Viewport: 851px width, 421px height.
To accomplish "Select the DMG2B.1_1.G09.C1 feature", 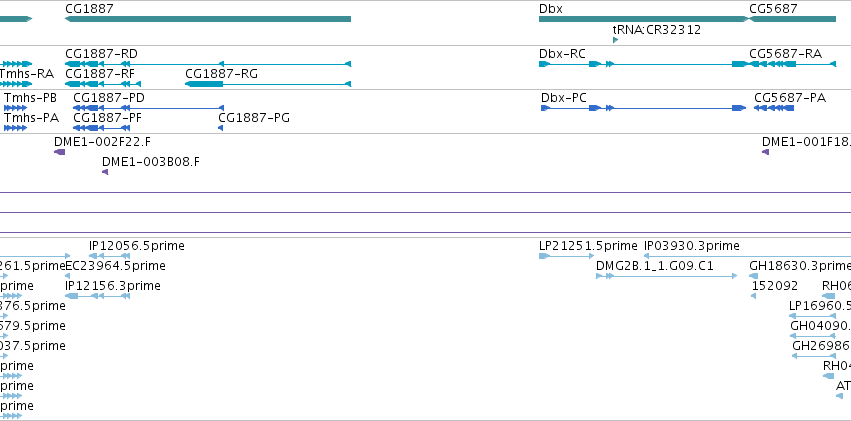I will pos(666,276).
